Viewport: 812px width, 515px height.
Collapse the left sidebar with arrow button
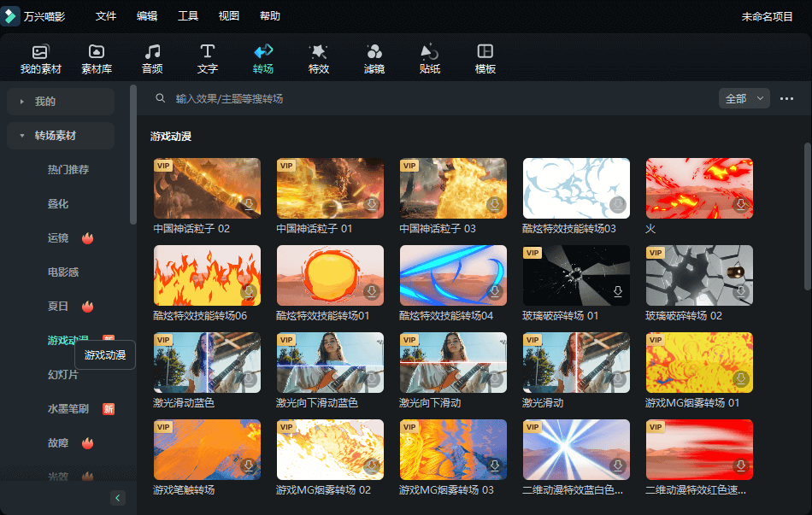(118, 498)
